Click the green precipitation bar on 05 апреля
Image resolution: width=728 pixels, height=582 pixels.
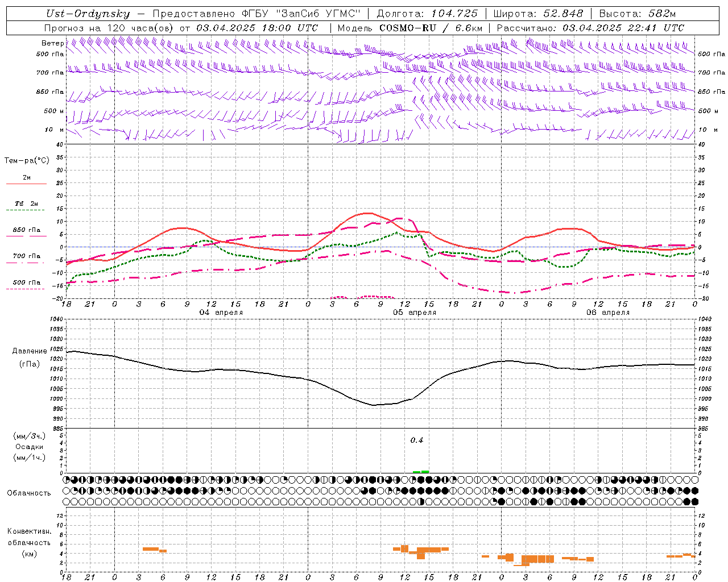point(421,472)
